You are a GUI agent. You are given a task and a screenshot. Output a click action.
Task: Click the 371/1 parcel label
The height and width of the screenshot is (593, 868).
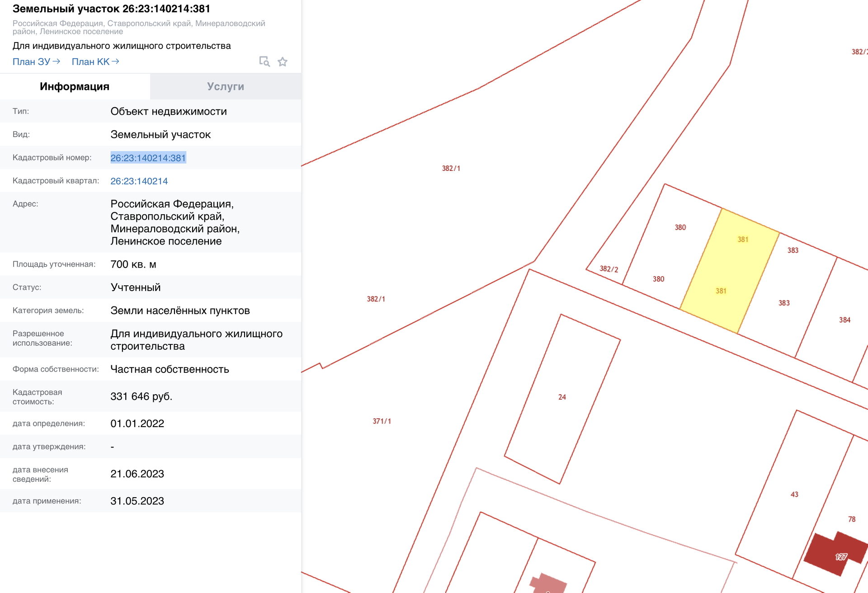point(382,421)
